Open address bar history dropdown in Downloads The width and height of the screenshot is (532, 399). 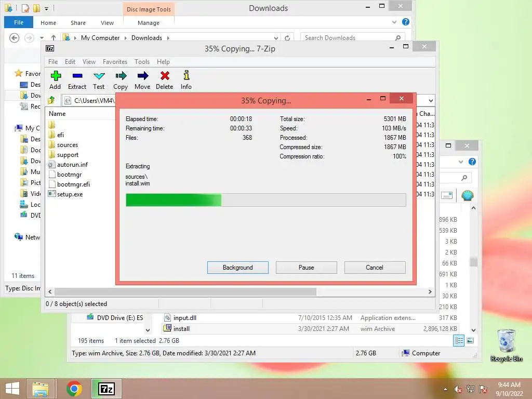coord(276,38)
